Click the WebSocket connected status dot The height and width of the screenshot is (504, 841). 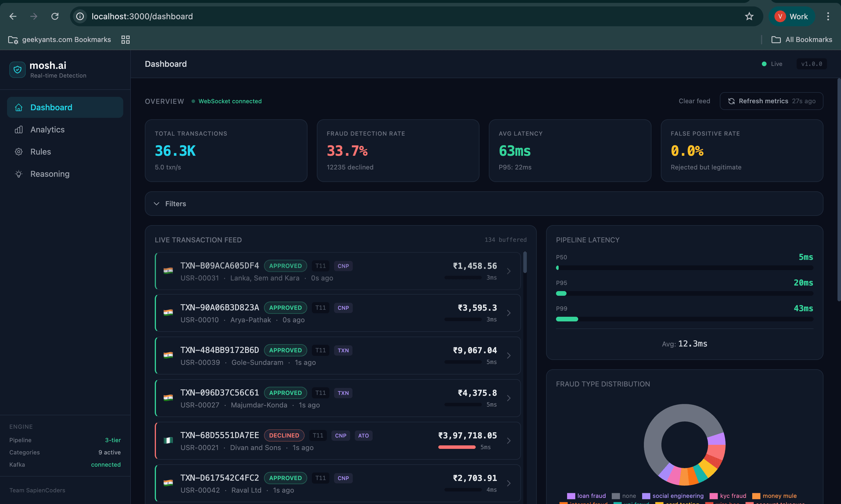click(193, 101)
